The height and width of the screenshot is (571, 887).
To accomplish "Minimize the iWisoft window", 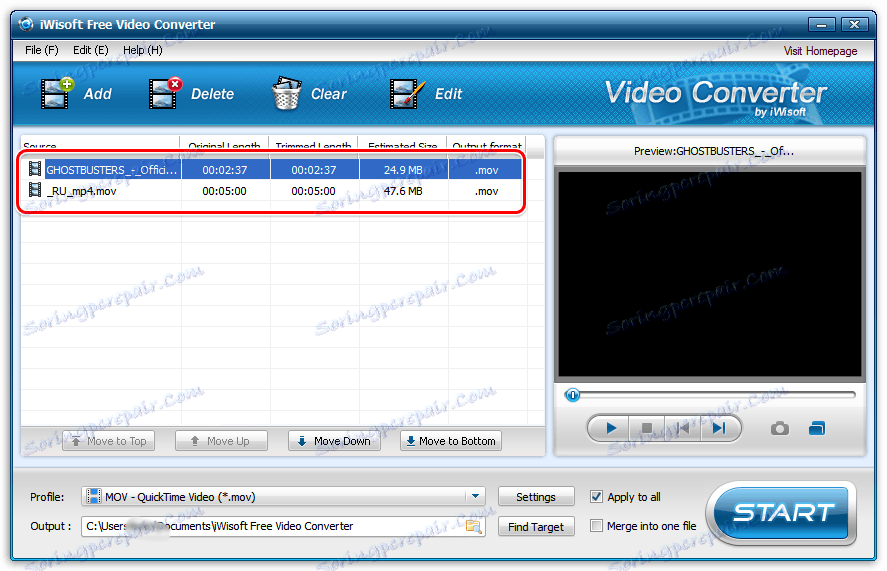I will tap(821, 24).
